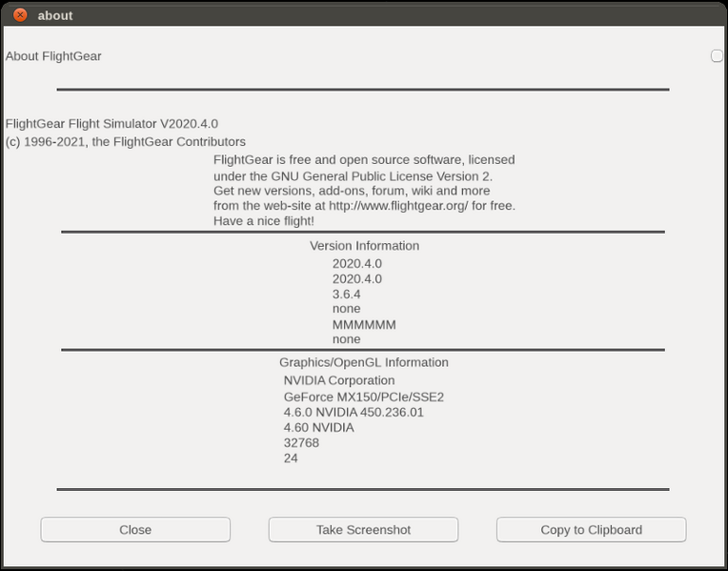
Task: Click the 'MMMMMM' version value
Action: 364,325
